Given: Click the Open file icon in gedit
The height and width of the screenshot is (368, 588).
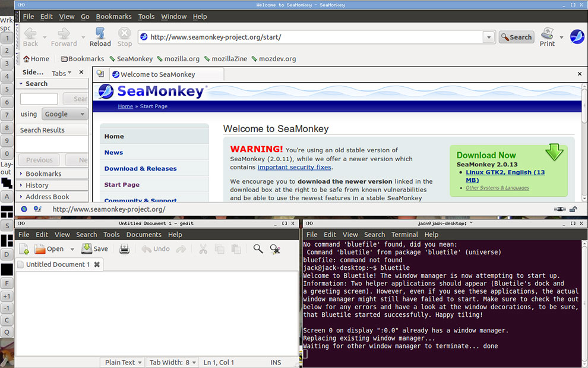Looking at the screenshot, I should (40, 249).
